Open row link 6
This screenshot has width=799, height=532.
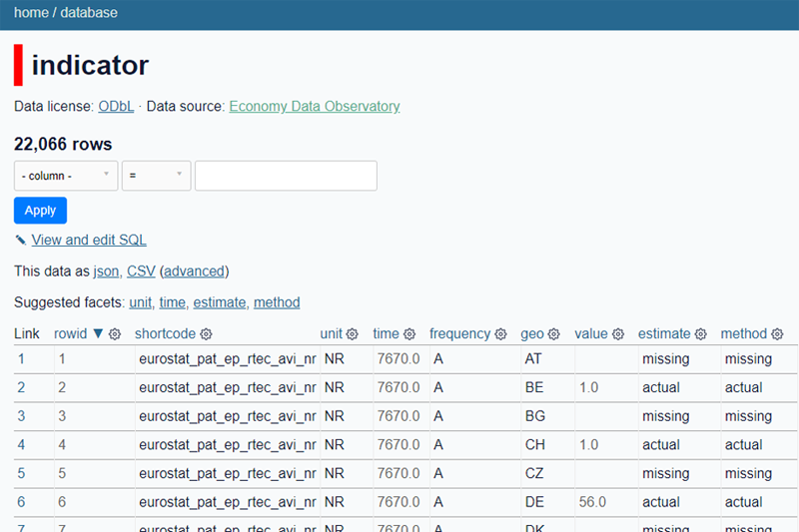pyautogui.click(x=21, y=502)
